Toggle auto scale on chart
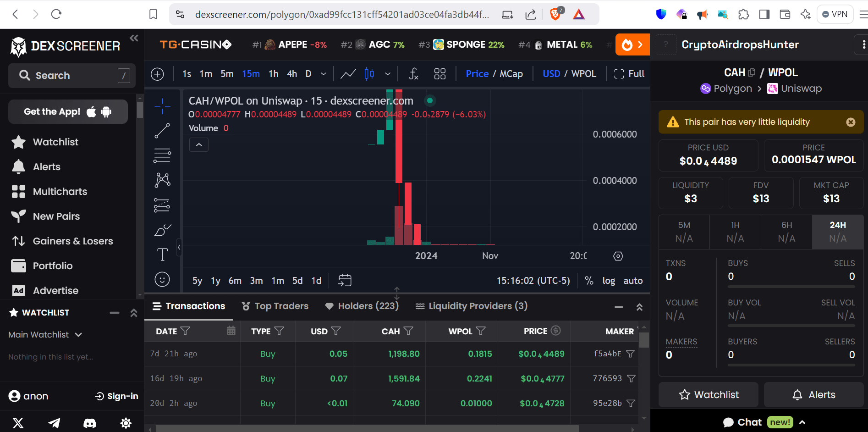 632,281
